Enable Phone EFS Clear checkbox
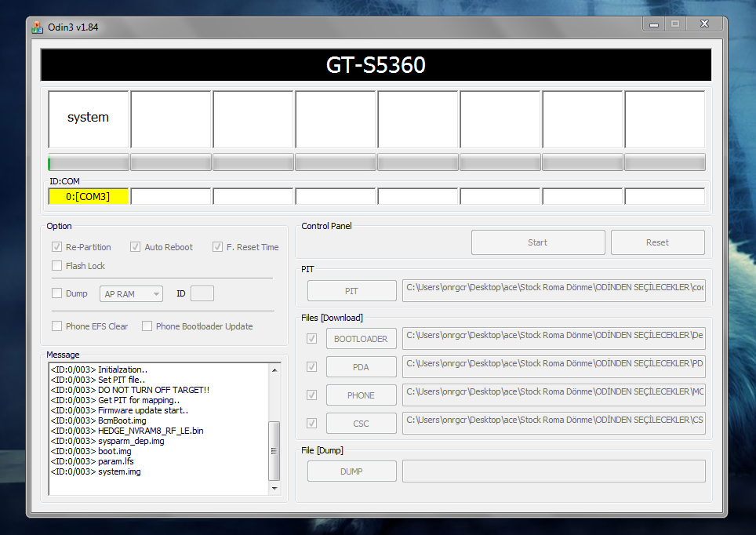Image resolution: width=756 pixels, height=535 pixels. point(57,326)
